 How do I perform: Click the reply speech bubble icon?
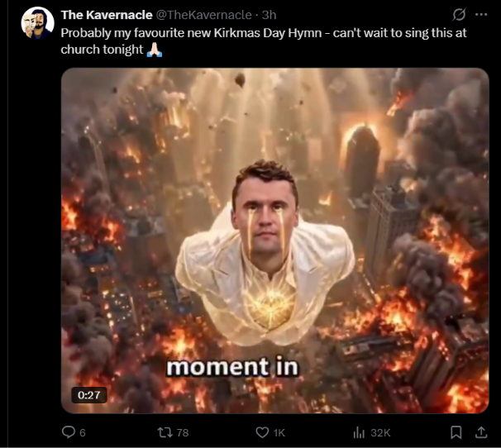68,432
